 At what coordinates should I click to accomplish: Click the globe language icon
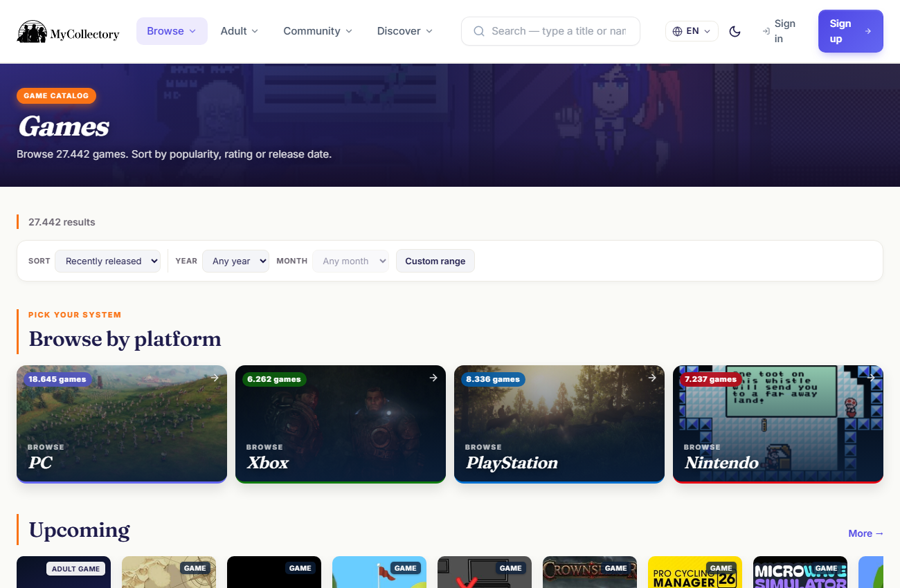tap(677, 31)
